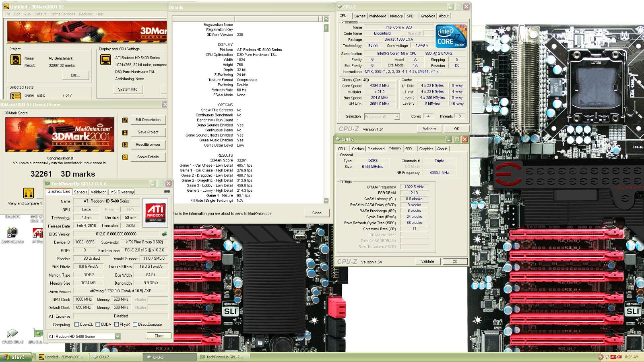Click the ResultBrowser button
The height and width of the screenshot is (362, 644).
(148, 145)
